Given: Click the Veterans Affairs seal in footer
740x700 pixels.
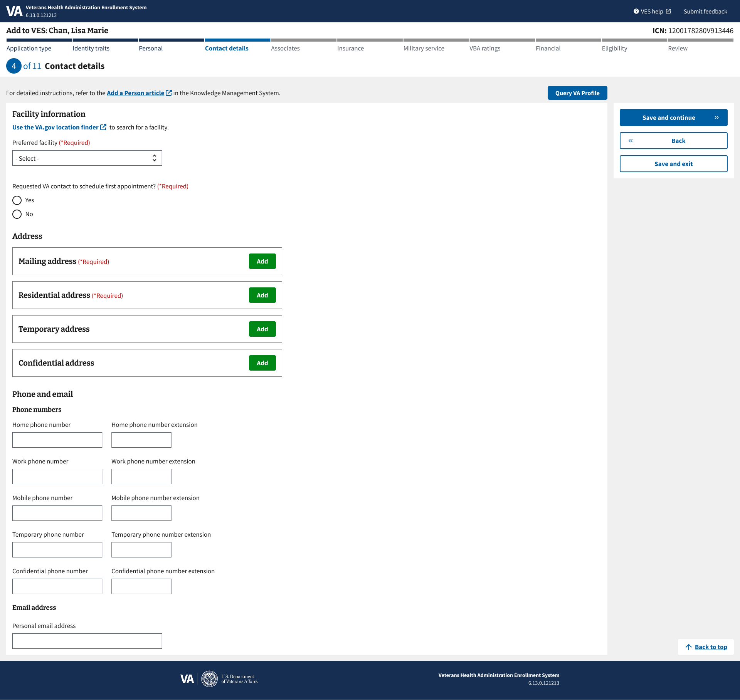Looking at the screenshot, I should tap(210, 679).
